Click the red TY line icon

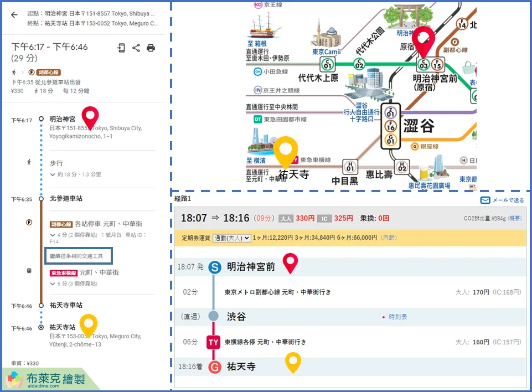click(213, 342)
